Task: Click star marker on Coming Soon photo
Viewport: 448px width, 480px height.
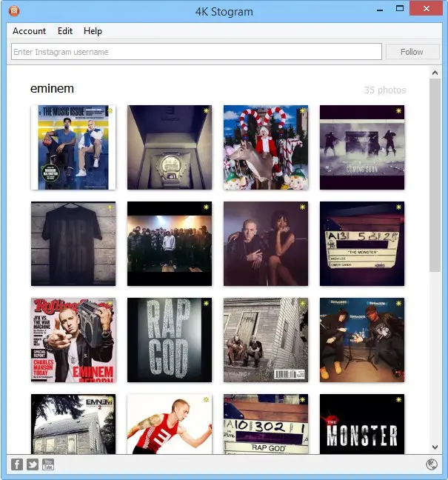Action: (398, 111)
